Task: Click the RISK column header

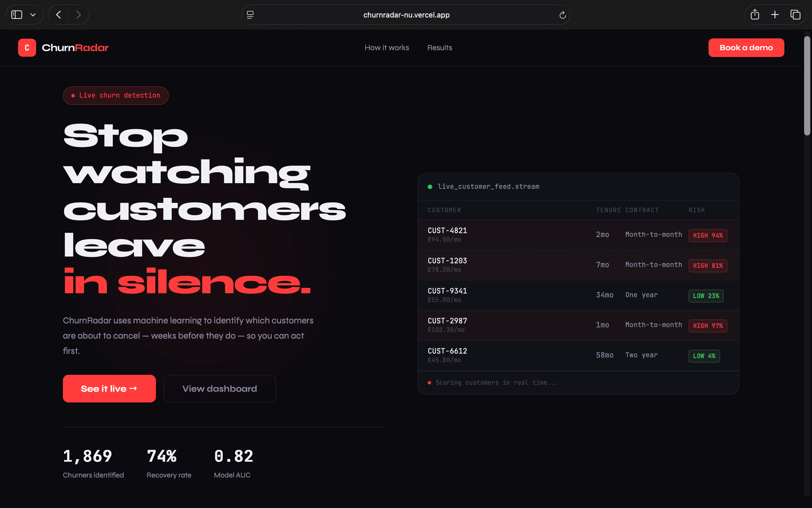Action: 697,210
